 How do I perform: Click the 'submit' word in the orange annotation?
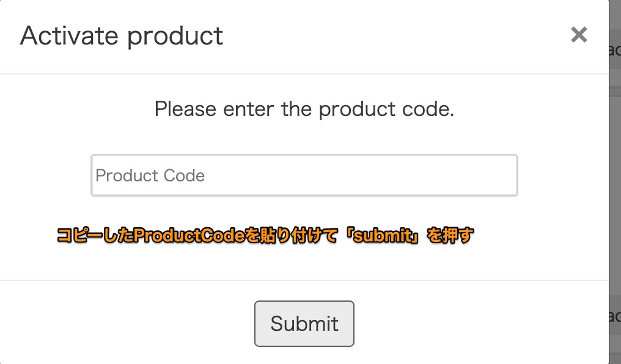(383, 236)
